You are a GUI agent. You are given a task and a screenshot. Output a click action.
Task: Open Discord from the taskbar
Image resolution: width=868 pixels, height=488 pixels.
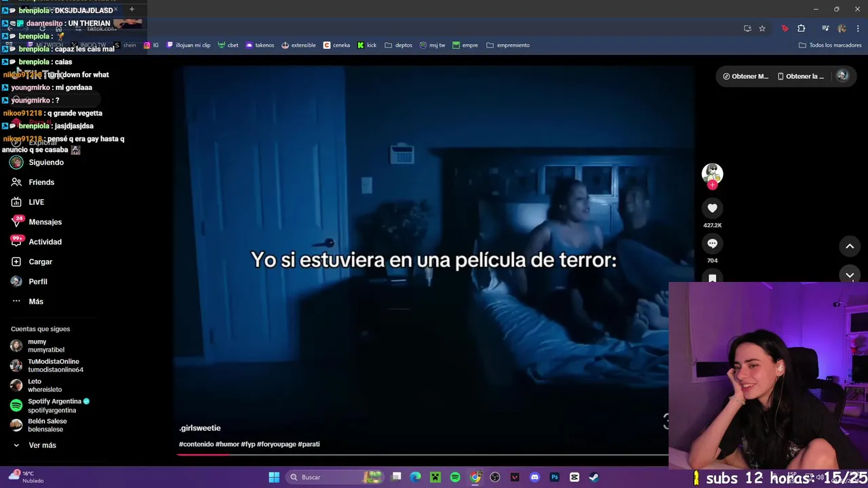pos(534,477)
